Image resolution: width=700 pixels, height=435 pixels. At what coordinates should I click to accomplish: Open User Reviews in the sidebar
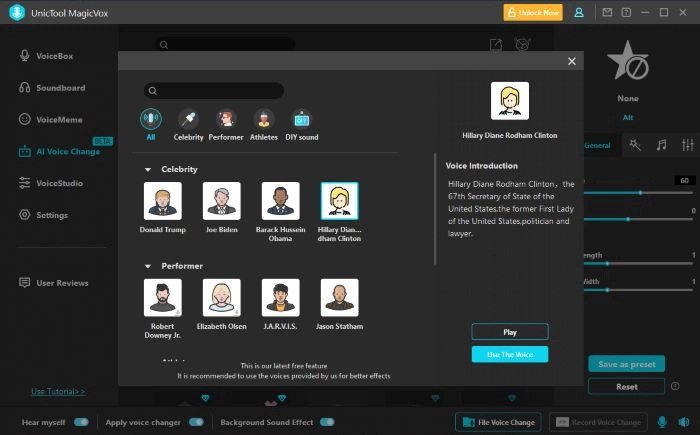[x=54, y=283]
